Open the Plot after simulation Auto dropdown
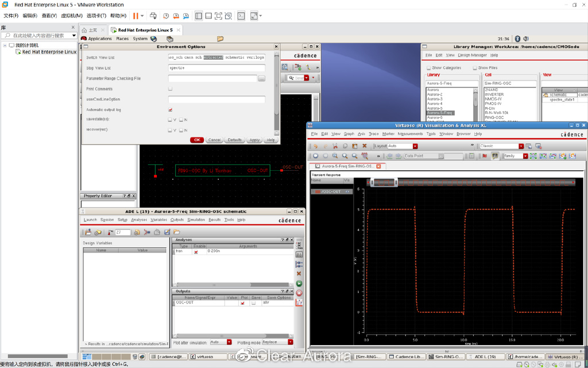The width and height of the screenshot is (588, 368). [x=229, y=342]
